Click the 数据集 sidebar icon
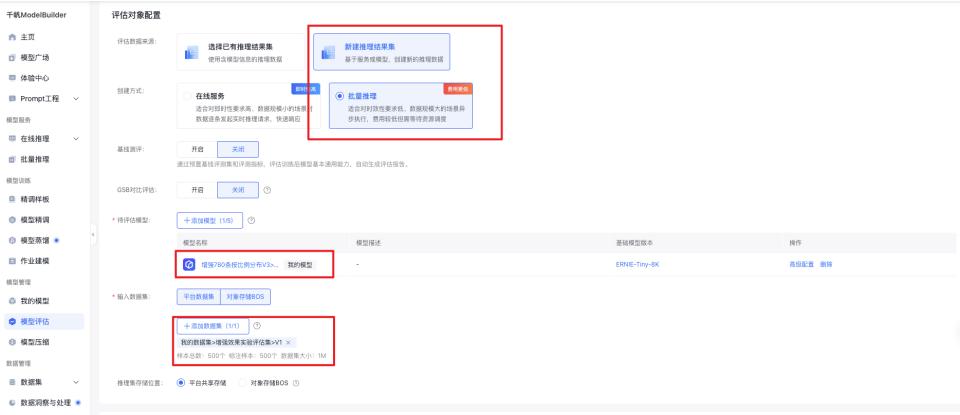Screen dimensions: 960x415 pyautogui.click(x=12, y=381)
